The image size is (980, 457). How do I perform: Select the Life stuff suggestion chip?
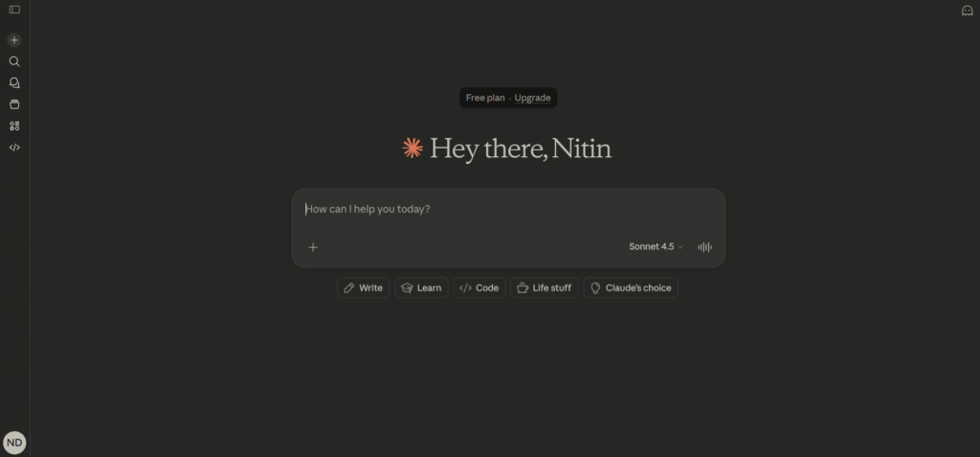tap(545, 288)
